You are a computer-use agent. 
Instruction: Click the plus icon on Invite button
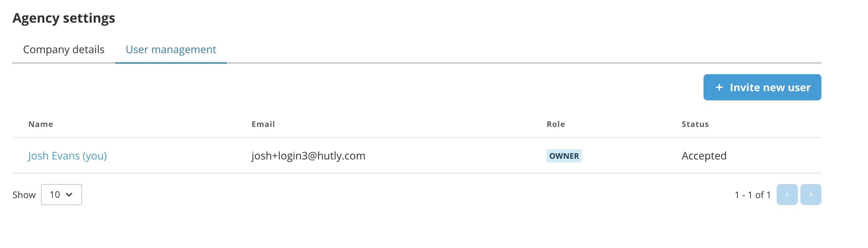[719, 88]
